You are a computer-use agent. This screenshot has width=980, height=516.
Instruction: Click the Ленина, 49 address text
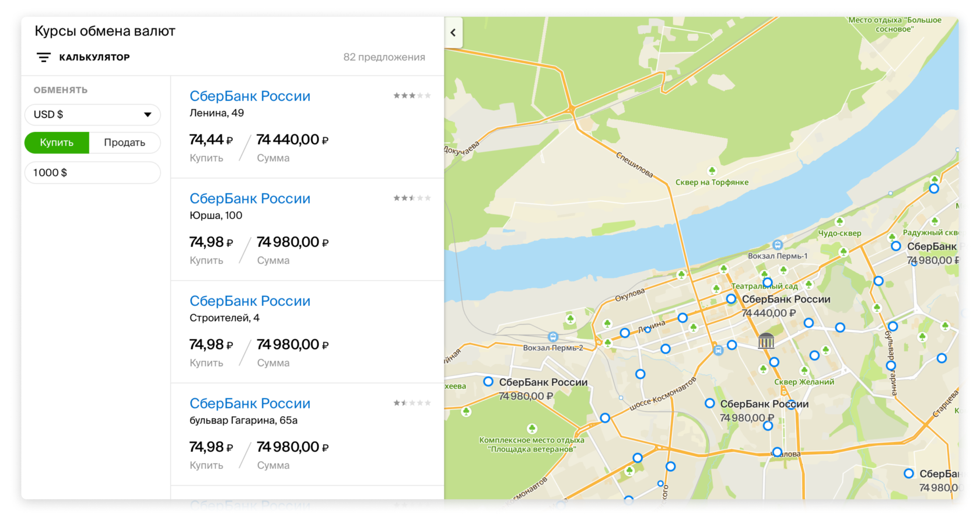216,113
